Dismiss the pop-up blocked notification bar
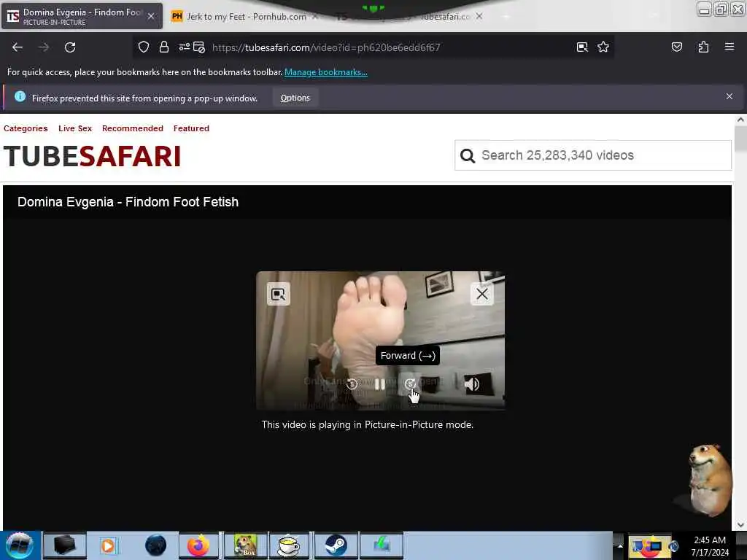The height and width of the screenshot is (560, 747). click(x=729, y=97)
